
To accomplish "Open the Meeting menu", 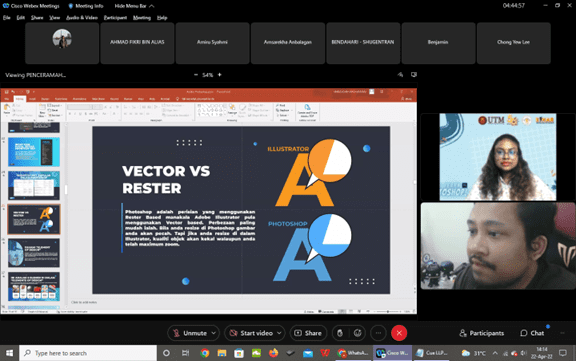I will pos(142,18).
